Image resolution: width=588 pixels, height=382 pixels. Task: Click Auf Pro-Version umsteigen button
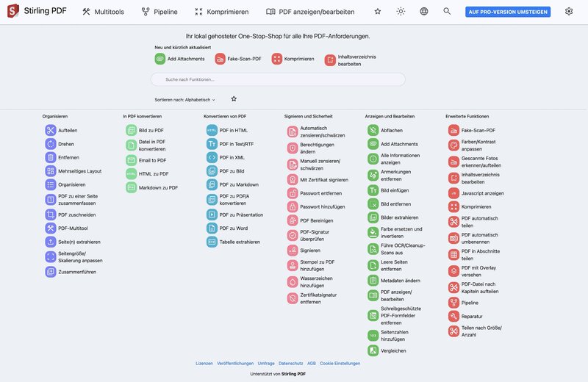(507, 12)
